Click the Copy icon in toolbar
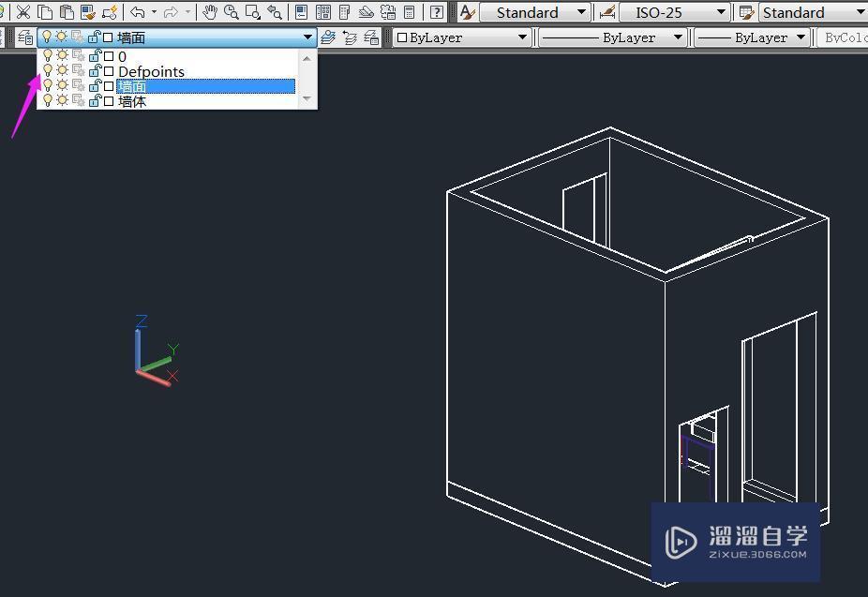 click(x=45, y=11)
